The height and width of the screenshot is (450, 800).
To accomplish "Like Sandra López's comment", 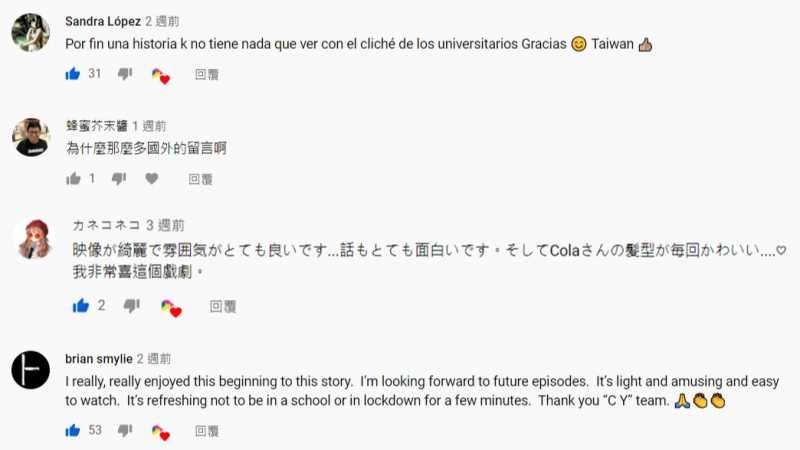I will 73,74.
